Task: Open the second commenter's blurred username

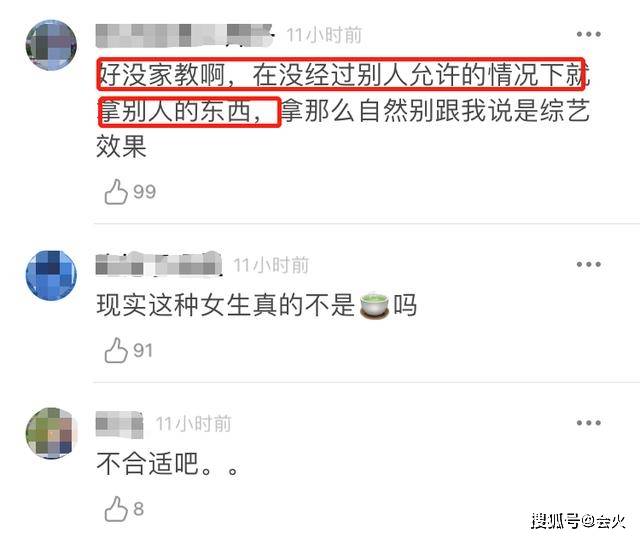Action: coord(159,265)
